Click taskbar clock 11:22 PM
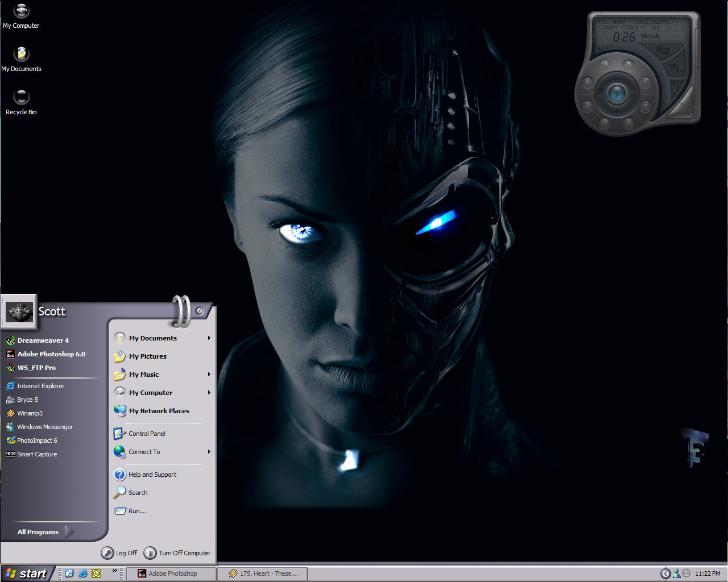The width and height of the screenshot is (728, 582). pyautogui.click(x=707, y=573)
